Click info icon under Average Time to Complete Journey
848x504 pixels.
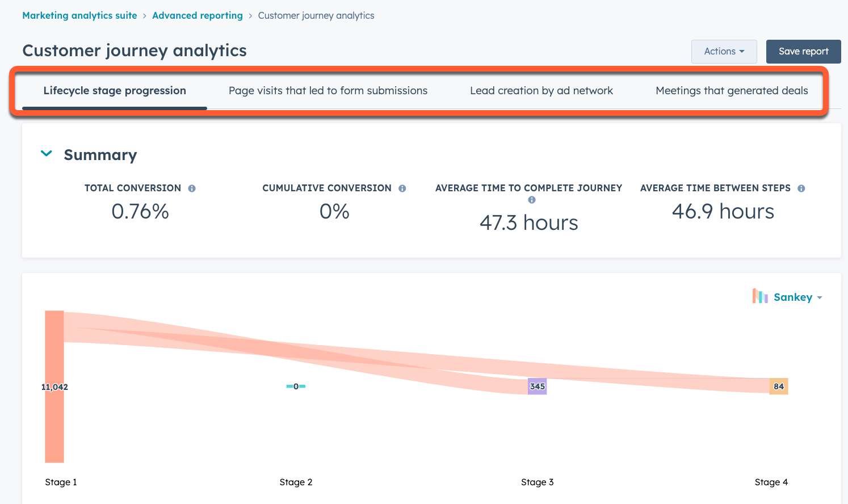532,200
